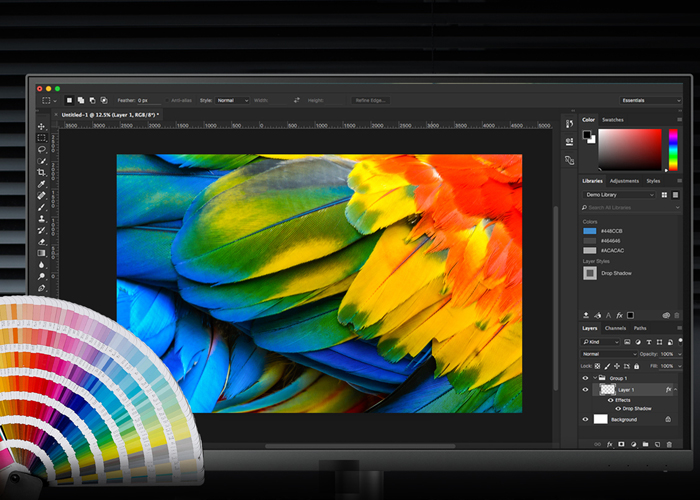Click the Search All Libraries field
The width and height of the screenshot is (700, 500).
pyautogui.click(x=631, y=208)
